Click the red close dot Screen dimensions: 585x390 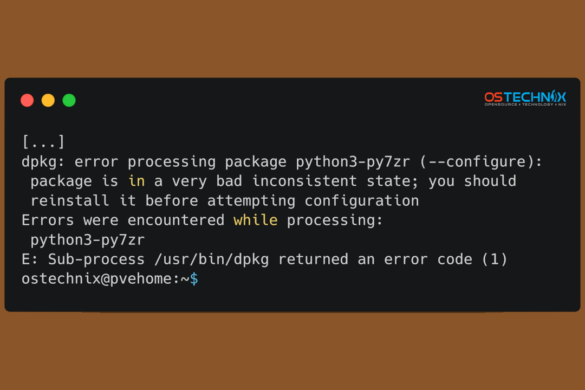pos(27,100)
